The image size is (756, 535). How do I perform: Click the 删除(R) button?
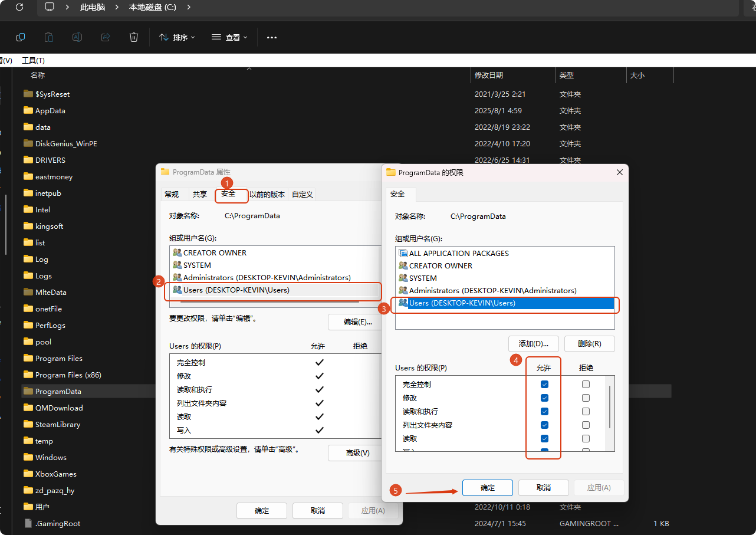coord(590,344)
